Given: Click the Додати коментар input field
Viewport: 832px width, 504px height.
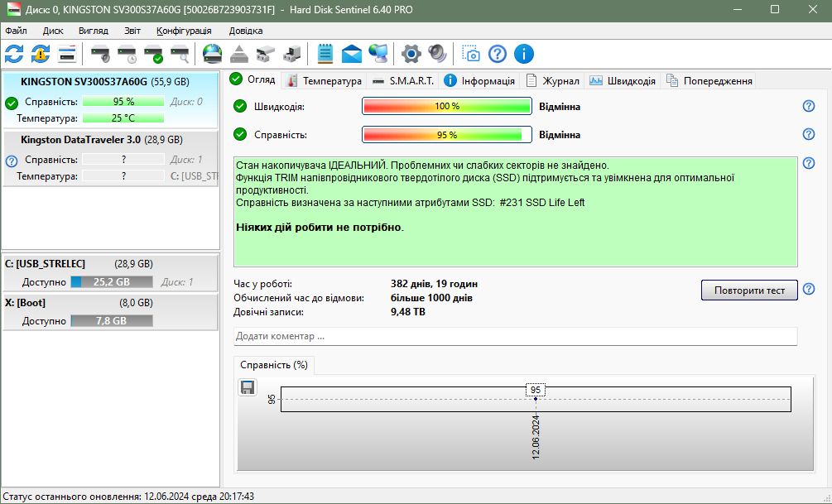Looking at the screenshot, I should (x=515, y=336).
